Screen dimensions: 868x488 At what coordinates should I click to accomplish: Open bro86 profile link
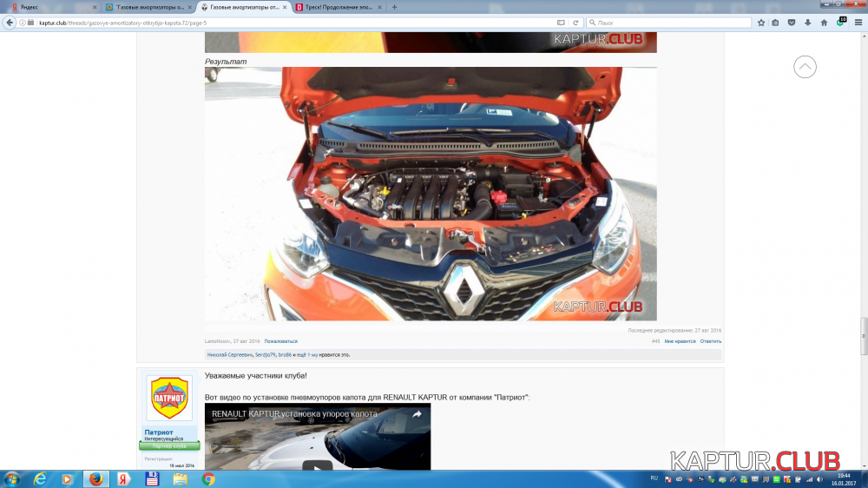click(x=285, y=354)
